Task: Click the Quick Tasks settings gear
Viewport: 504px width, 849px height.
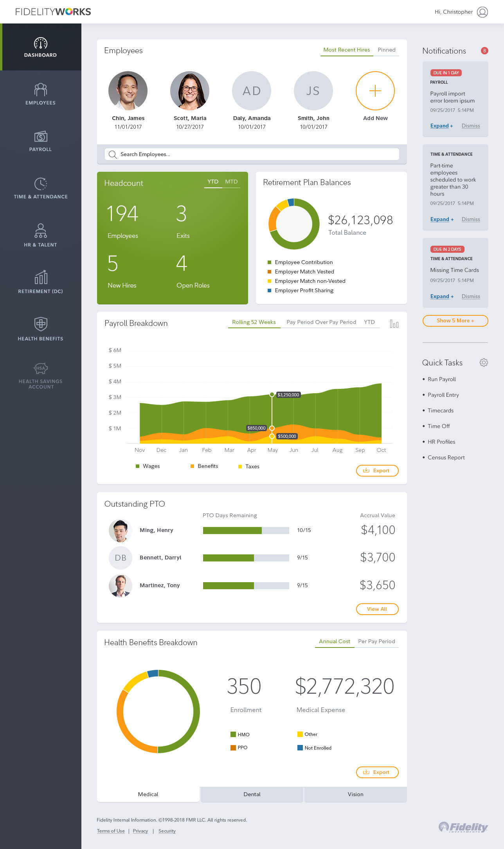Action: [484, 363]
